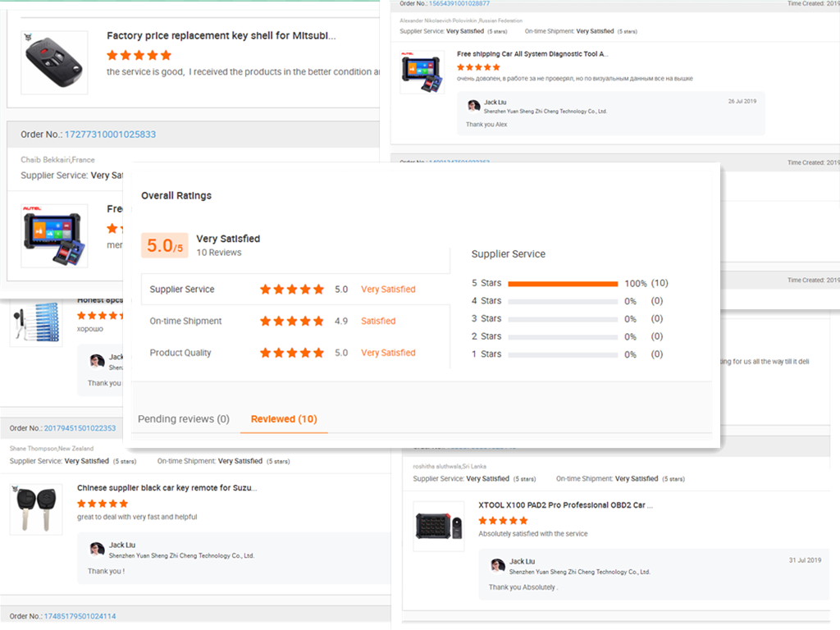Click the XTOOL X100 PAD2 product thumbnail
840x630 pixels.
coord(439,526)
